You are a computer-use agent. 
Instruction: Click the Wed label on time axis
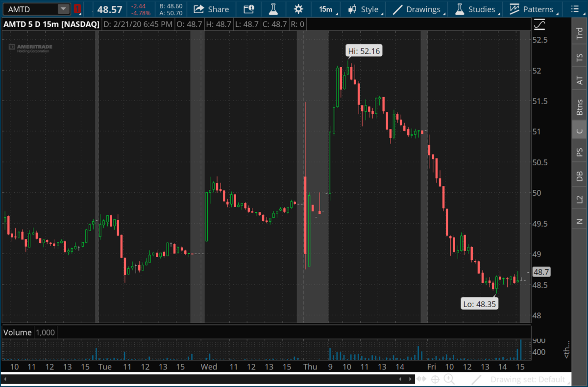coord(209,367)
